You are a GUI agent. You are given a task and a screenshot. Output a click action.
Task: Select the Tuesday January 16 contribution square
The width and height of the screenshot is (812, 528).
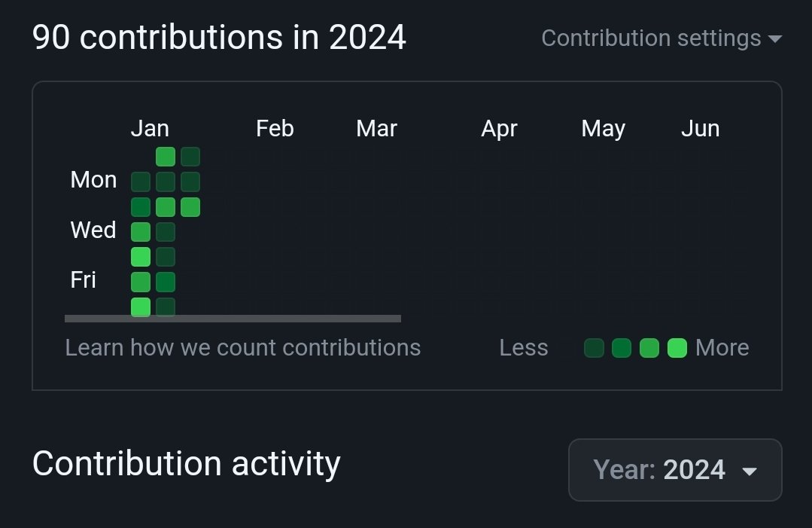click(190, 206)
